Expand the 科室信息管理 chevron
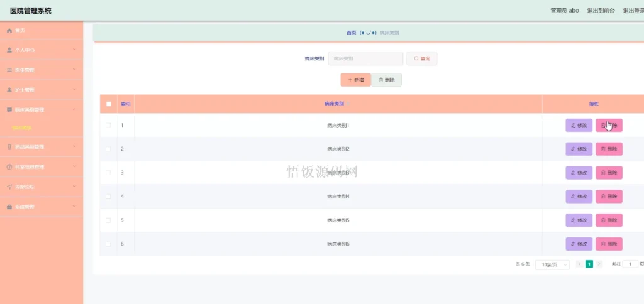The height and width of the screenshot is (304, 644). point(74,166)
